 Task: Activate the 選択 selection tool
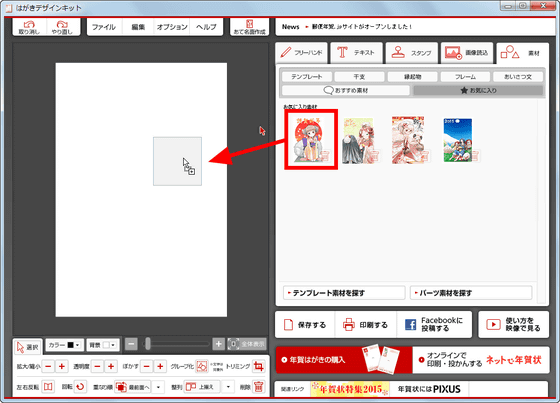28,346
